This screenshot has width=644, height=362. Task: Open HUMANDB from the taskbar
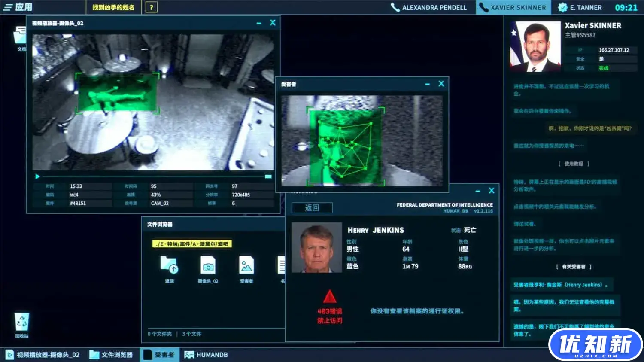click(x=206, y=355)
